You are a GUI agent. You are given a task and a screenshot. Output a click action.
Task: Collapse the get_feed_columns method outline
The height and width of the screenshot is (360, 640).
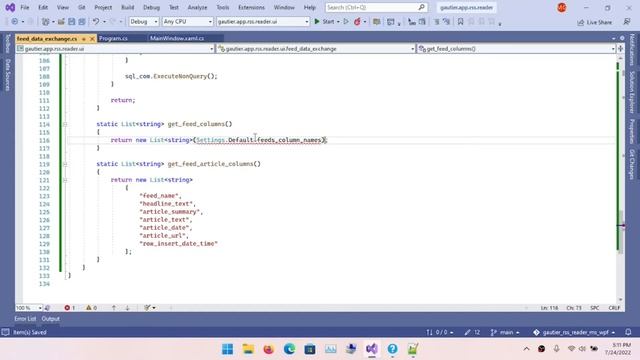(65, 124)
